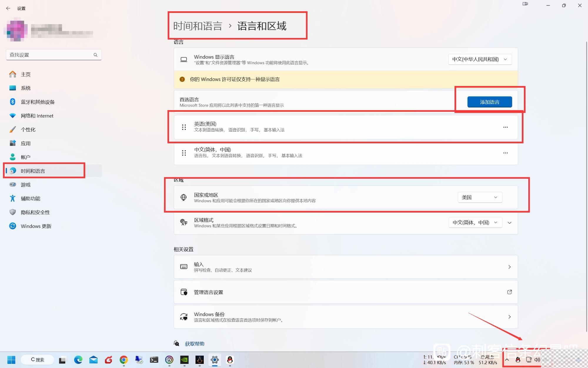Click the taskbar 搜索 box
This screenshot has width=588, height=368.
tap(38, 360)
